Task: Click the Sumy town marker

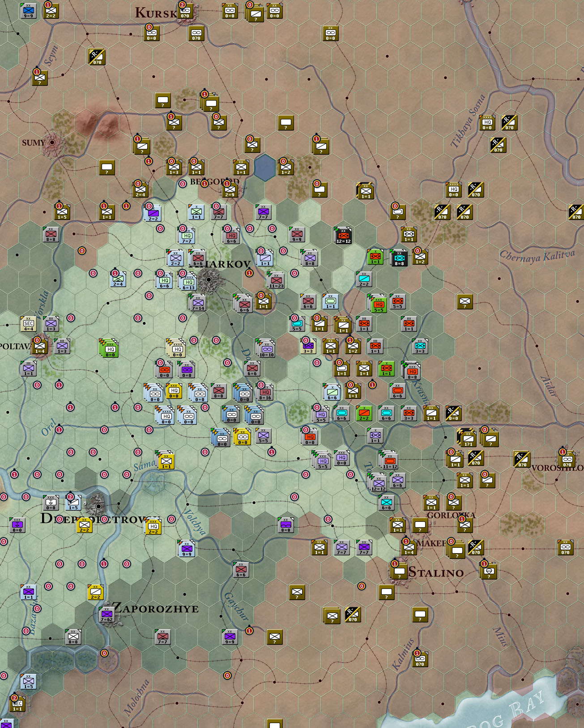Action: point(52,142)
